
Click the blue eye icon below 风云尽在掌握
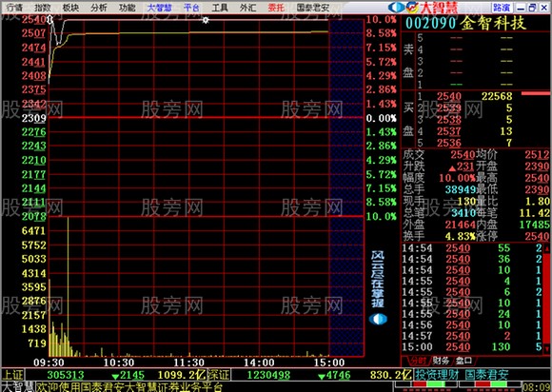378,319
